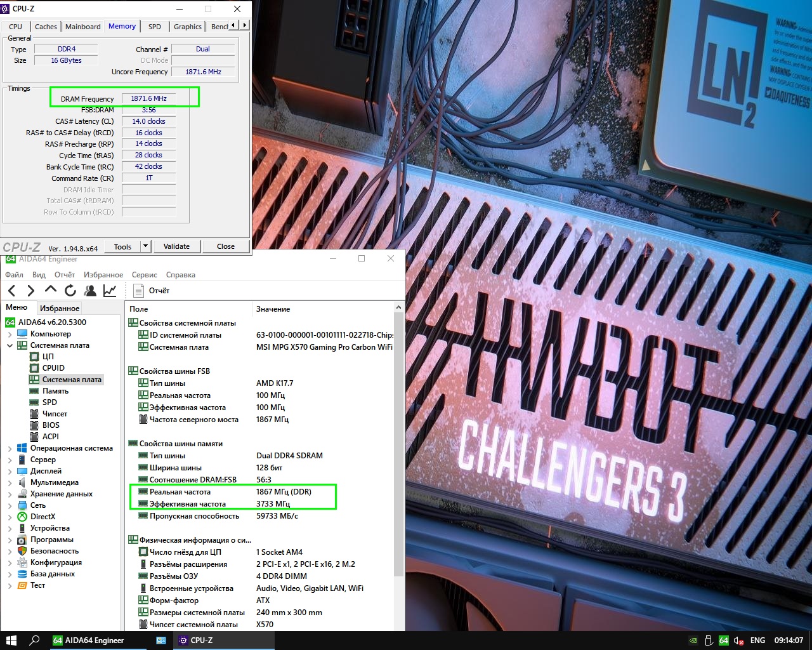This screenshot has height=650, width=812.
Task: Click the Validate button in CPU-Z
Action: [176, 246]
